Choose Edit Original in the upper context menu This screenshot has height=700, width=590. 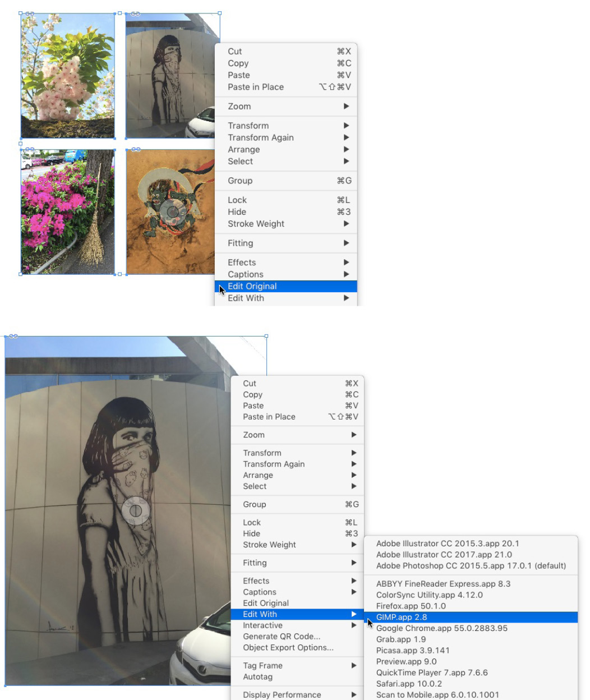[x=286, y=286]
